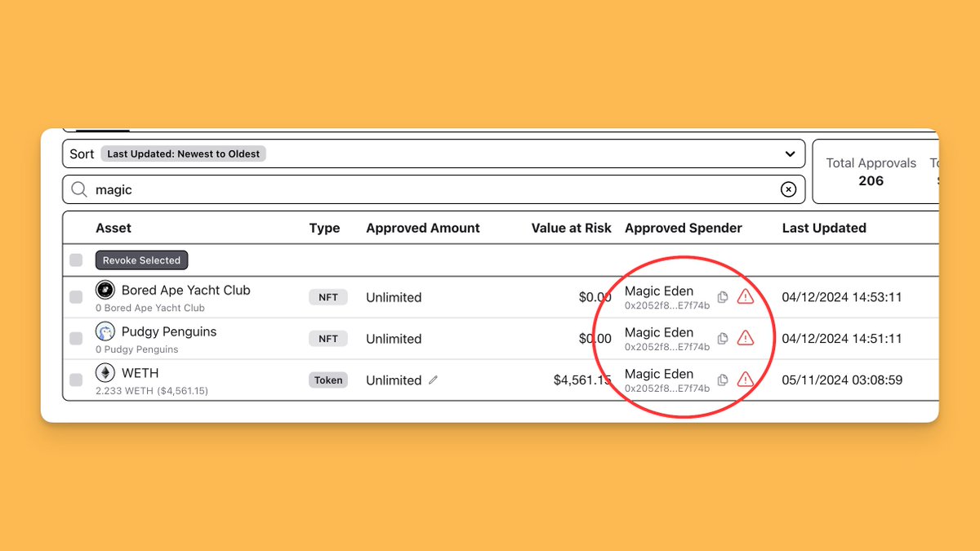Viewport: 980px width, 551px height.
Task: Click the warning triangle in Bored Ape row
Action: click(746, 297)
